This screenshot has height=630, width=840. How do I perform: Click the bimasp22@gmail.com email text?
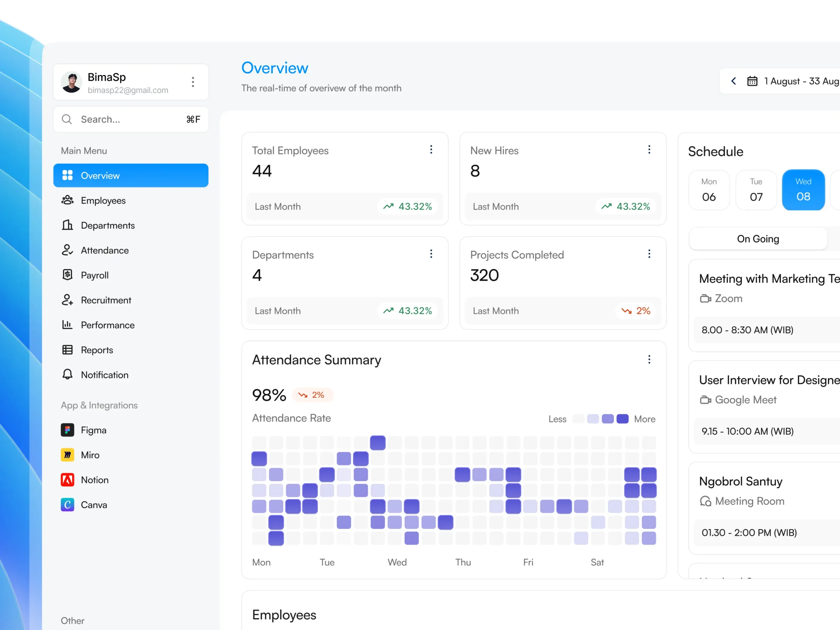tap(128, 90)
